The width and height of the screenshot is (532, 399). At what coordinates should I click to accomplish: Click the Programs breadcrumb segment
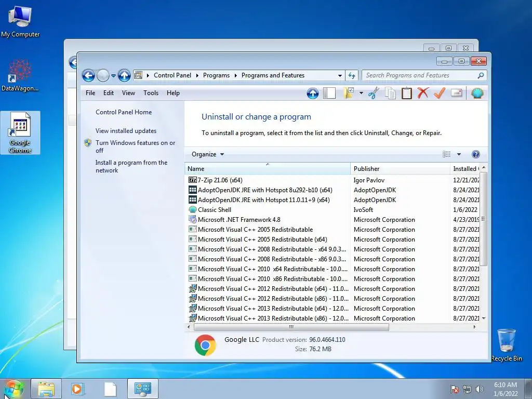click(x=217, y=75)
